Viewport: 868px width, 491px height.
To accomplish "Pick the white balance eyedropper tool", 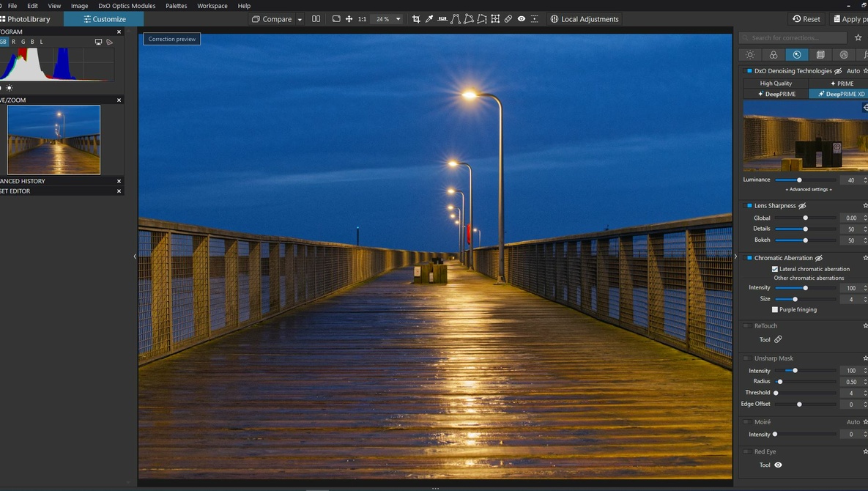I will click(x=429, y=19).
